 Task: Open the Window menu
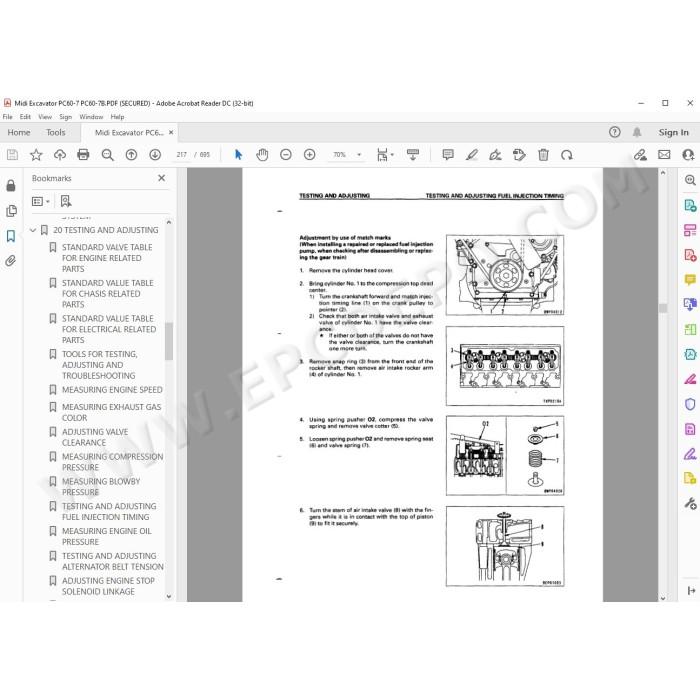point(91,117)
